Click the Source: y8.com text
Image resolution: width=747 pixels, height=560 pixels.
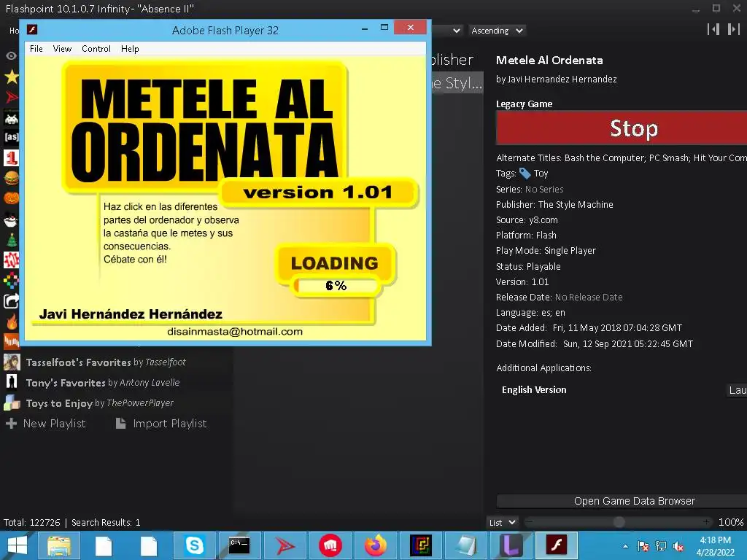coord(527,220)
